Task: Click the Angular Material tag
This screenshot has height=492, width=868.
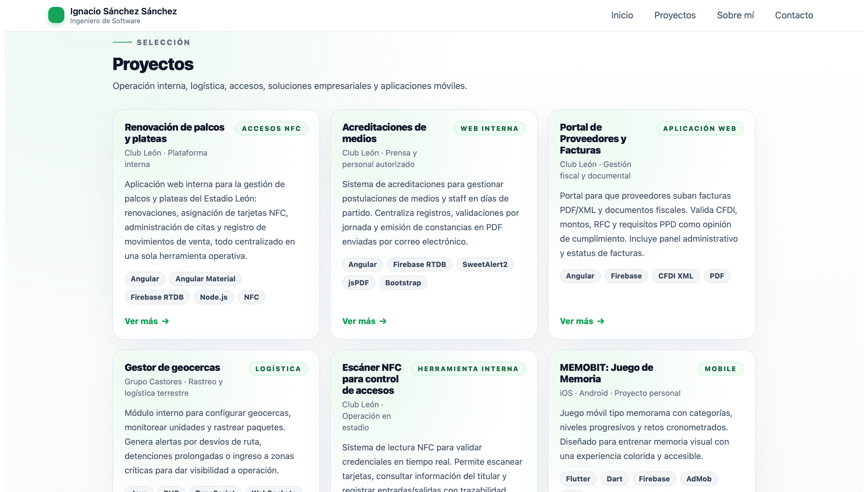Action: pos(205,279)
